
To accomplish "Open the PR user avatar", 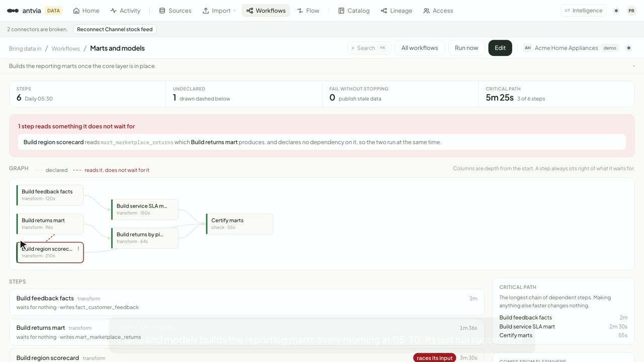I will tap(631, 11).
